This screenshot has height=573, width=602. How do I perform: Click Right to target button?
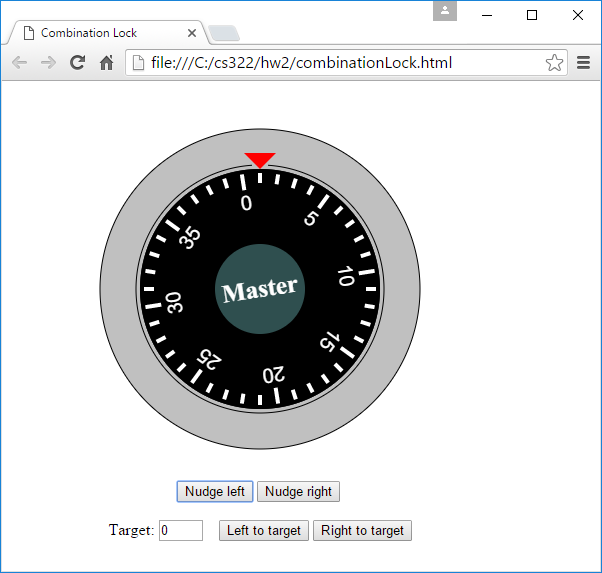[x=362, y=530]
